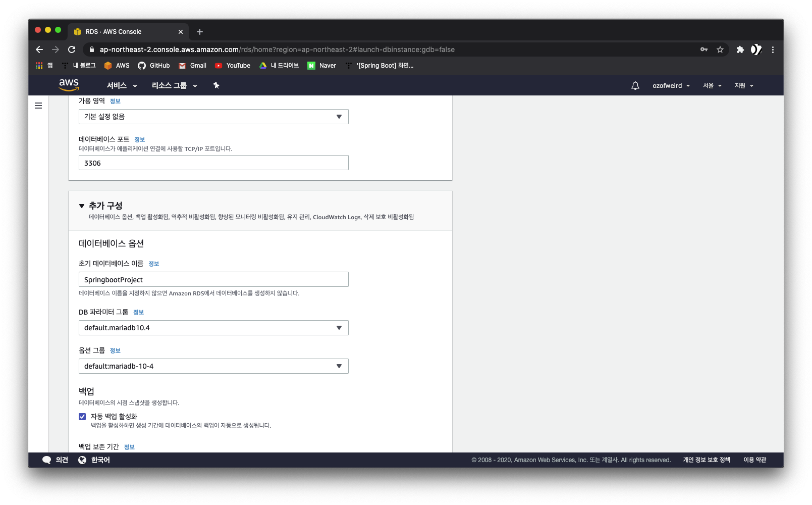Open the 의견 feedback button
The height and width of the screenshot is (505, 812).
pos(56,460)
